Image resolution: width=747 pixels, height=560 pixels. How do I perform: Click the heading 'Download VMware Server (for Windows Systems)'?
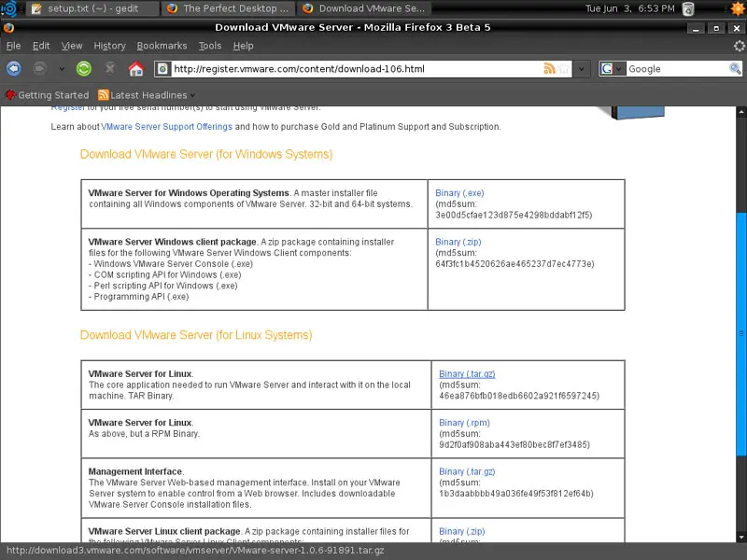[206, 154]
